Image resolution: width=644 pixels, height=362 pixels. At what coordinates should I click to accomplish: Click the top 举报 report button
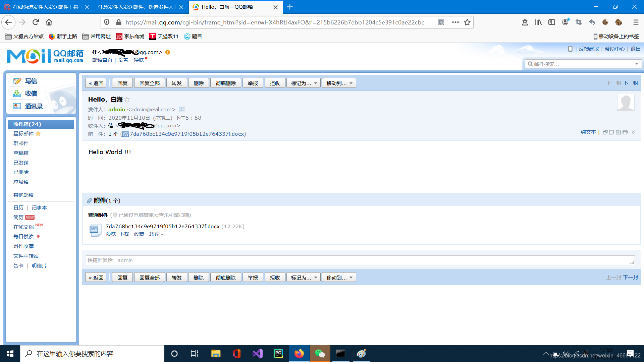coord(253,83)
